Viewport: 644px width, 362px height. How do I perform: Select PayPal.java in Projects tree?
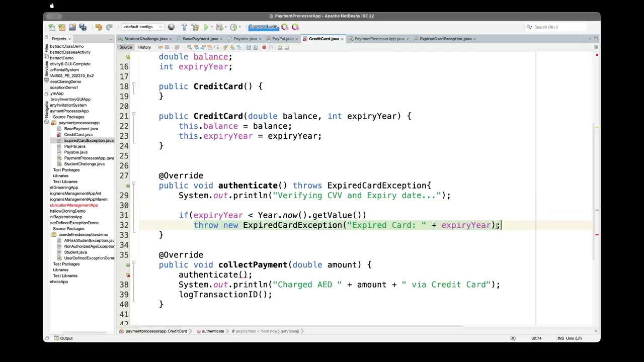[x=74, y=146]
